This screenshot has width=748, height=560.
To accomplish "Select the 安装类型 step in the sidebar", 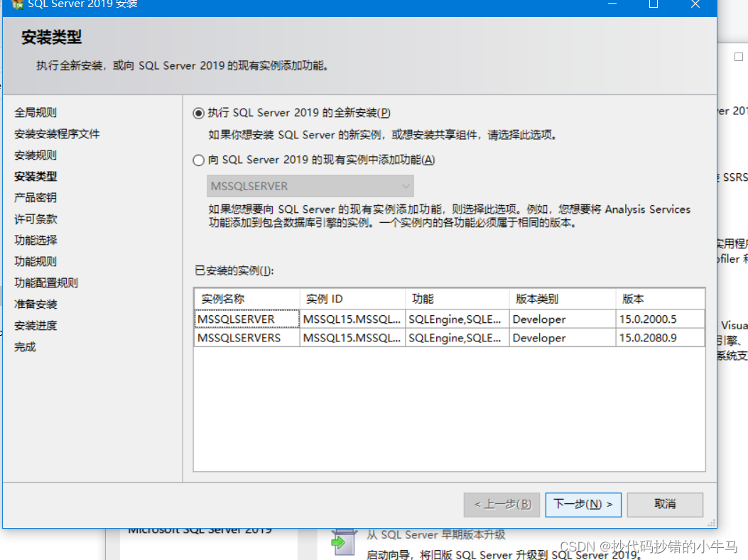I will pos(36,176).
